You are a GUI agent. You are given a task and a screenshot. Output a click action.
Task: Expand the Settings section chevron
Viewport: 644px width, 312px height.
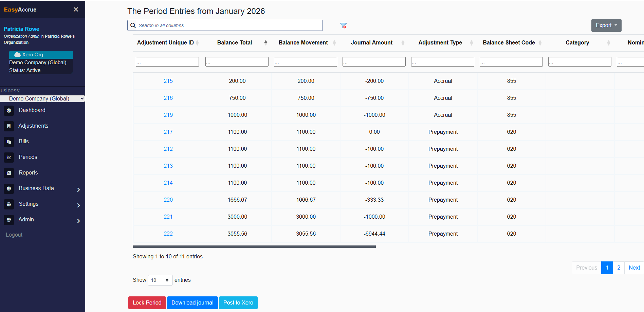click(78, 205)
